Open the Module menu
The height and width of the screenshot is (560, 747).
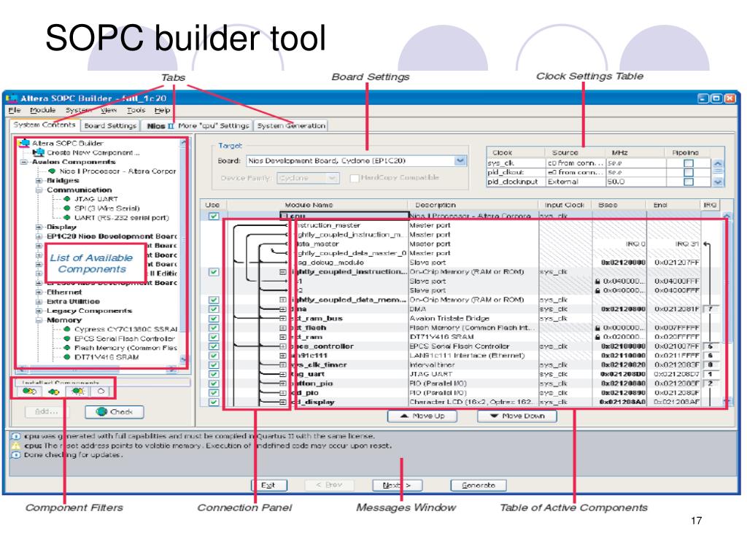pos(42,110)
